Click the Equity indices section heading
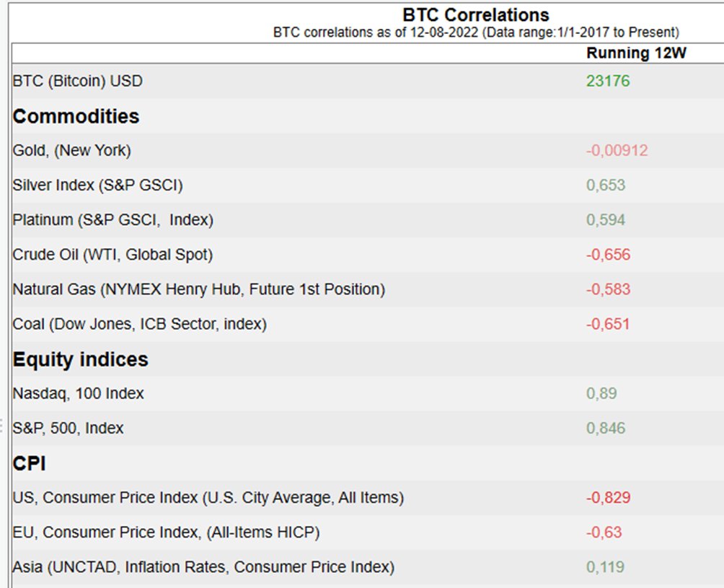Screen dimensions: 724x588 [80, 359]
